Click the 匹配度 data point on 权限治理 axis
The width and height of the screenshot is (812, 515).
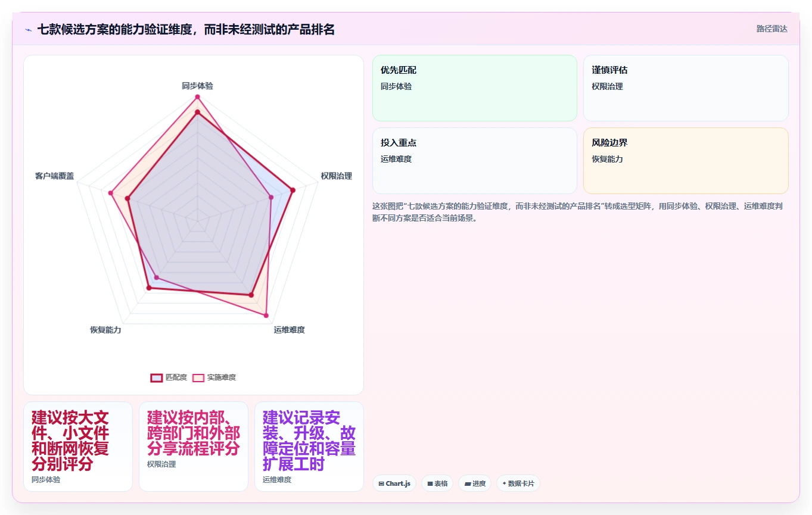293,191
